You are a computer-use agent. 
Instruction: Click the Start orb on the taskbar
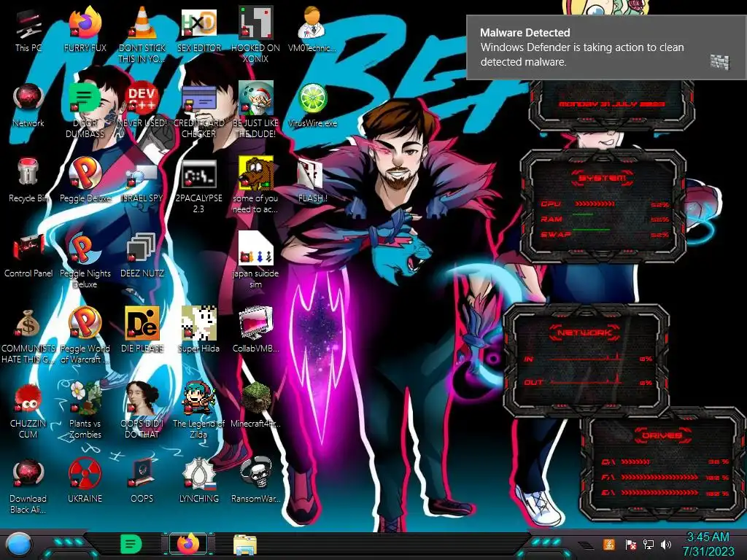pyautogui.click(x=18, y=545)
